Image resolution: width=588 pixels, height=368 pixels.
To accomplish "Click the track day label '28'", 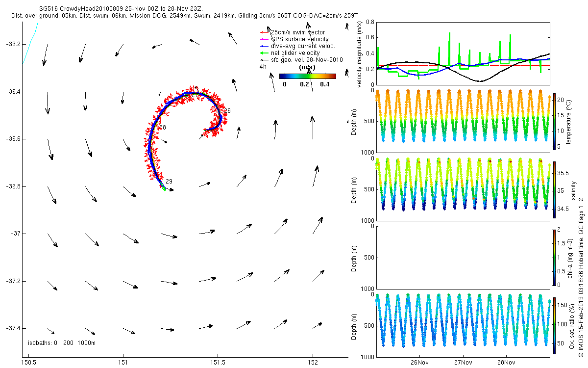I will (x=163, y=128).
